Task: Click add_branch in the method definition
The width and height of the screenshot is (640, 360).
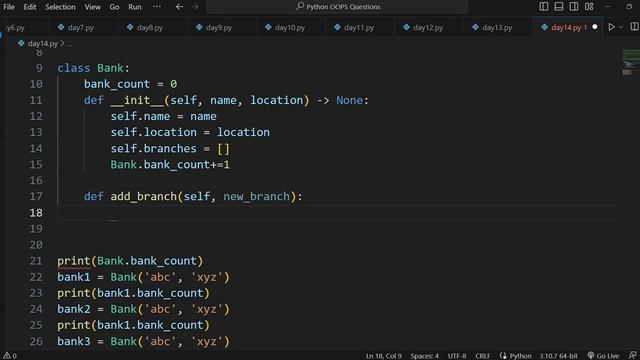Action: pyautogui.click(x=143, y=196)
